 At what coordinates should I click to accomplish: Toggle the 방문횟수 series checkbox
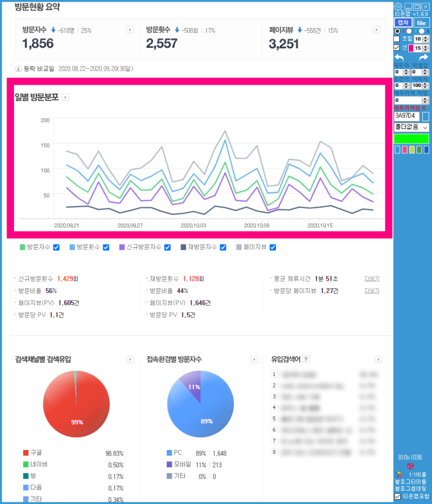click(106, 247)
